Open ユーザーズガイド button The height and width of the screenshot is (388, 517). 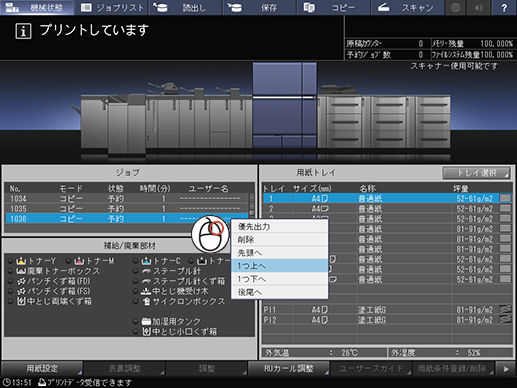371,368
